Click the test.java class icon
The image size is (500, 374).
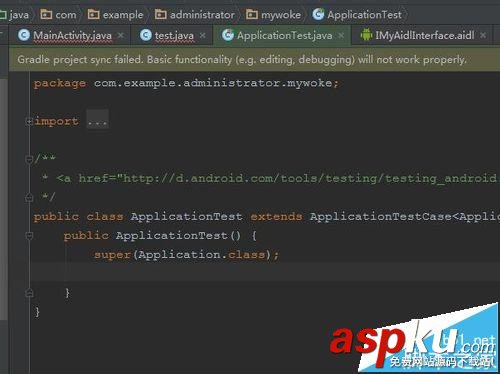(x=146, y=35)
